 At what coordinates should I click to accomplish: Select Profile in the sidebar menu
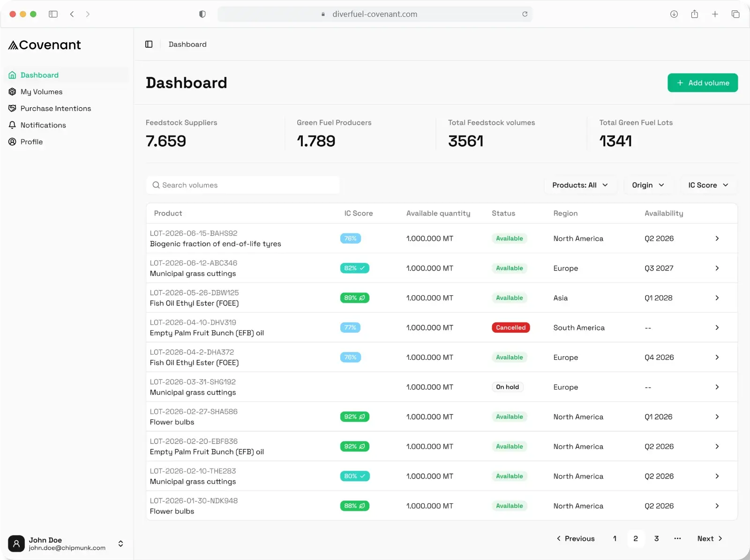pos(67,142)
